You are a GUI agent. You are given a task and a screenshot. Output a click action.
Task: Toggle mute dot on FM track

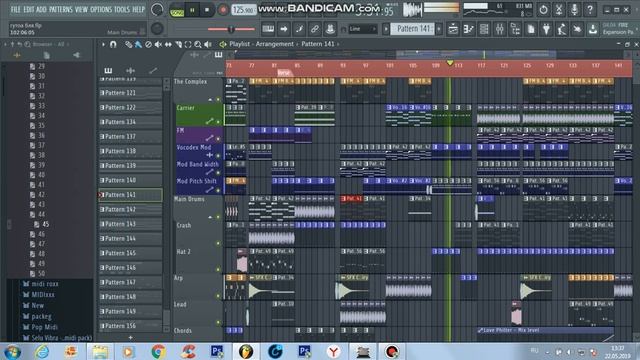(x=218, y=139)
